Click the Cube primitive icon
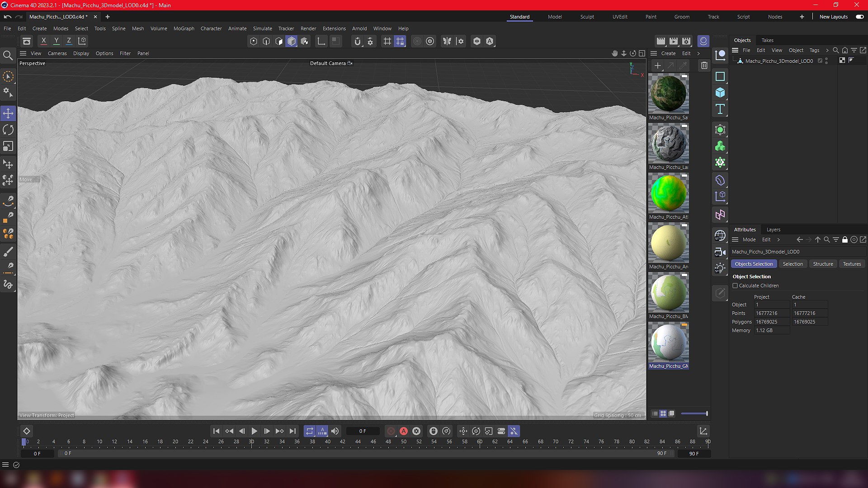 click(720, 93)
